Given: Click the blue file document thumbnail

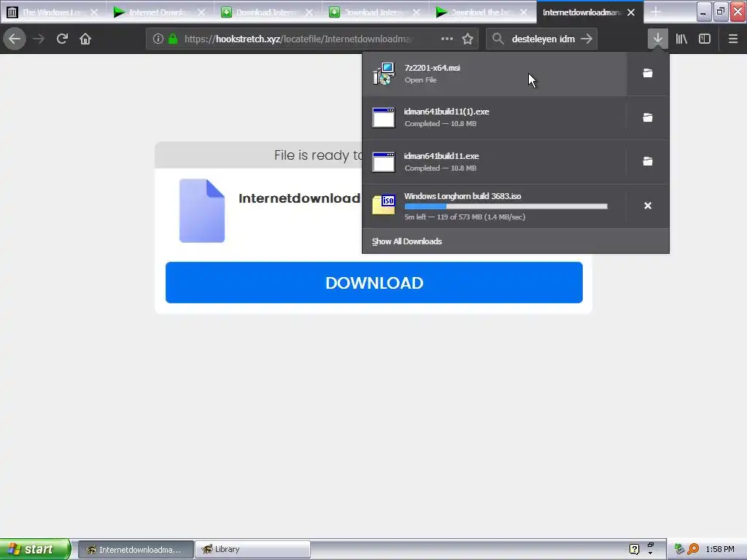Looking at the screenshot, I should (x=202, y=211).
